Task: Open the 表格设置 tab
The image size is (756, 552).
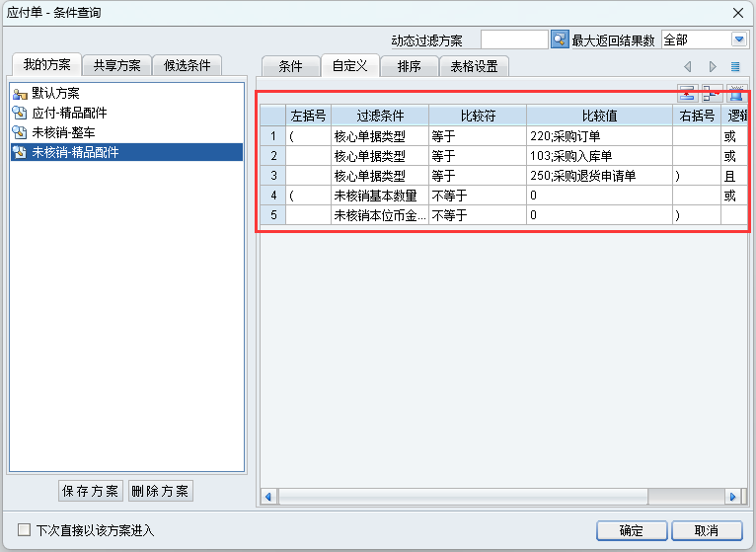Action: [475, 66]
